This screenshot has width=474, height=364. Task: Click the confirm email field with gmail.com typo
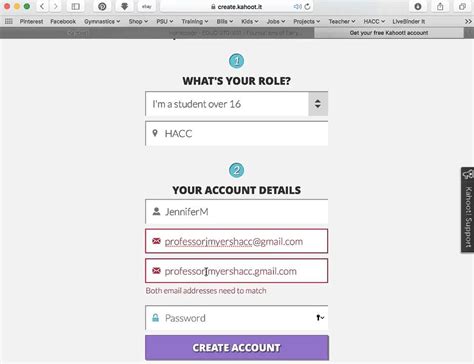tap(237, 271)
